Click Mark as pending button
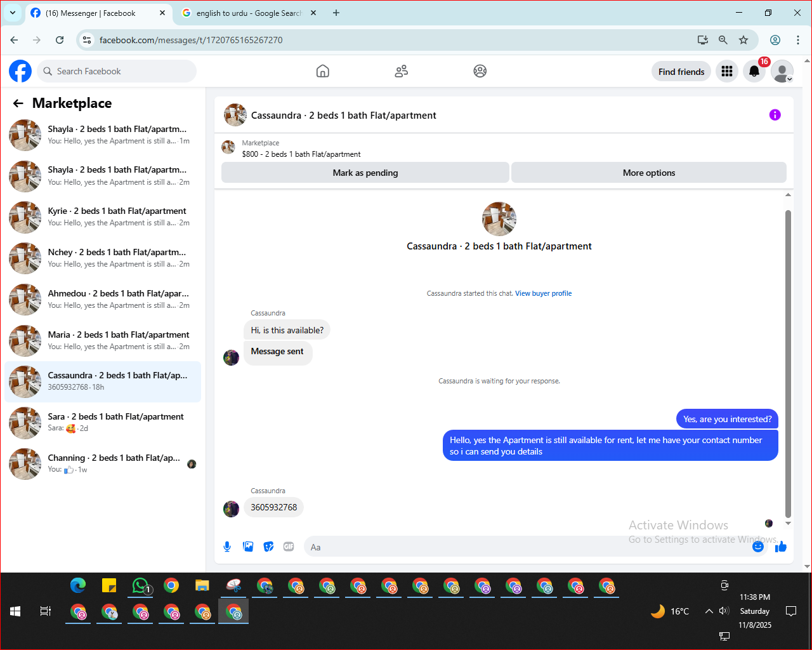 (x=365, y=173)
